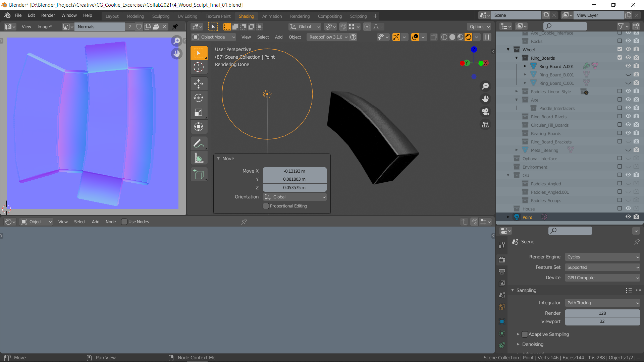The width and height of the screenshot is (644, 362).
Task: Enable the Use Nodes checkbox
Action: click(124, 222)
